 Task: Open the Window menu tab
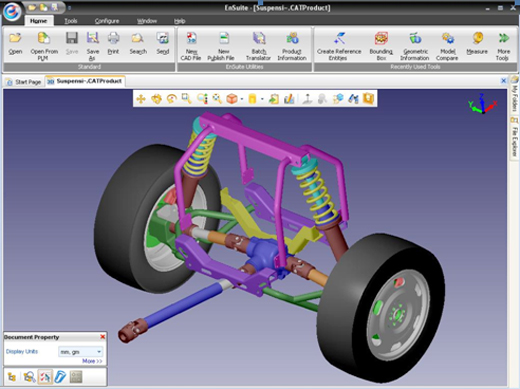coord(147,21)
